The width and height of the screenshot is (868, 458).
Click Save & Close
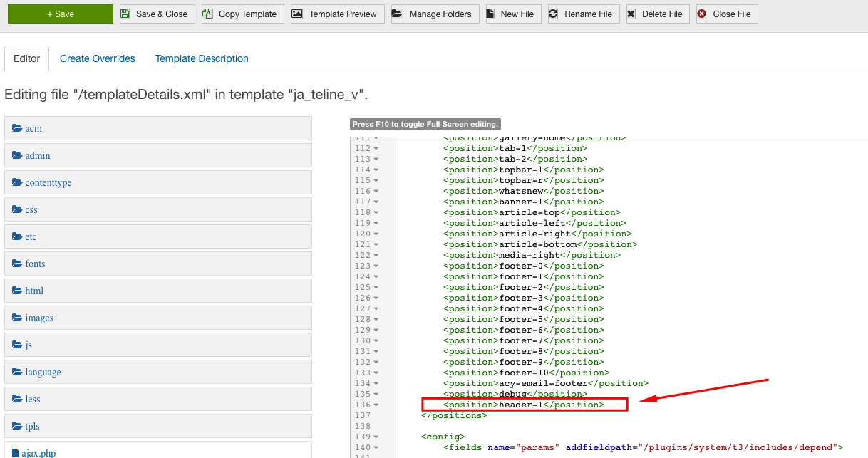(x=156, y=14)
